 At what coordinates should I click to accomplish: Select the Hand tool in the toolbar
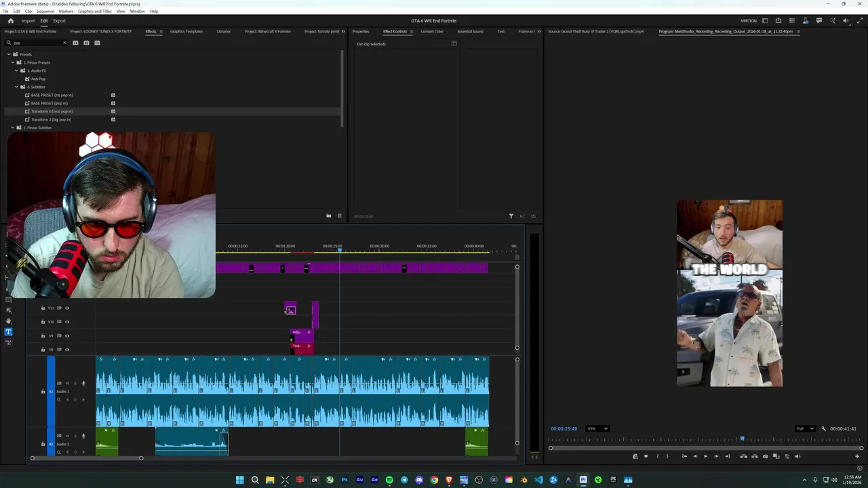8,321
